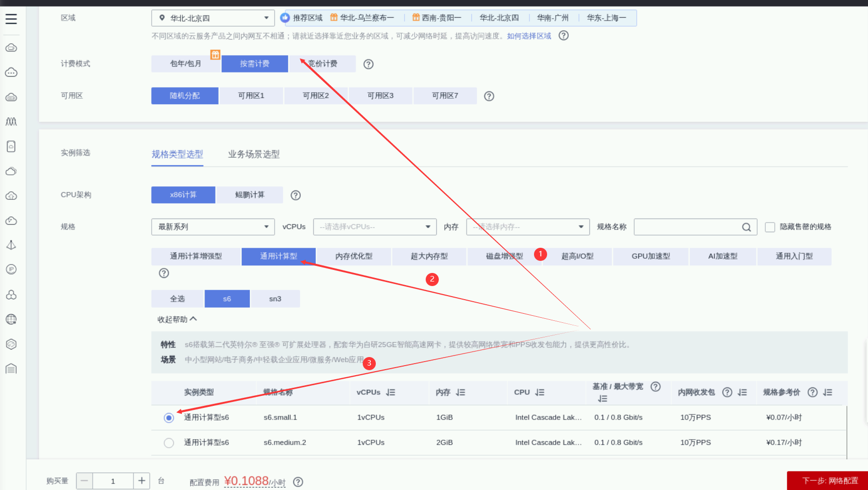The width and height of the screenshot is (868, 490).
Task: Switch to the 规格类型选型 tab
Action: [x=177, y=154]
